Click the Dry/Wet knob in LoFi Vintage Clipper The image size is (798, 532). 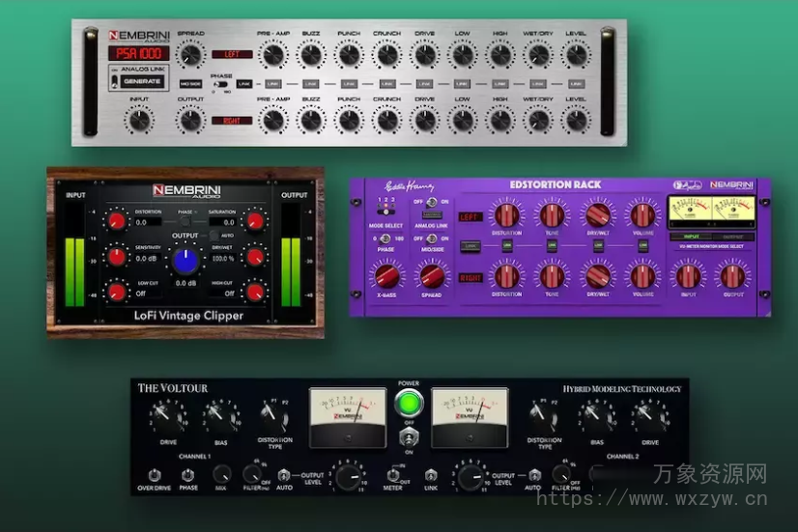254,257
